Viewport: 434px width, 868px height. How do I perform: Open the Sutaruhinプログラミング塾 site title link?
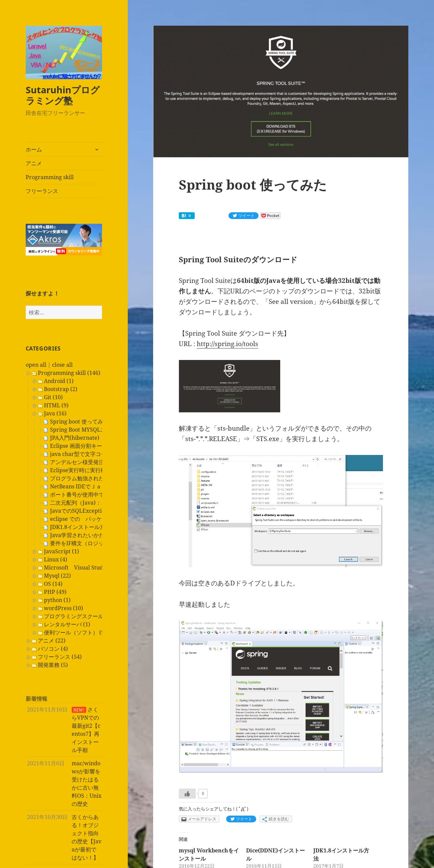point(63,95)
